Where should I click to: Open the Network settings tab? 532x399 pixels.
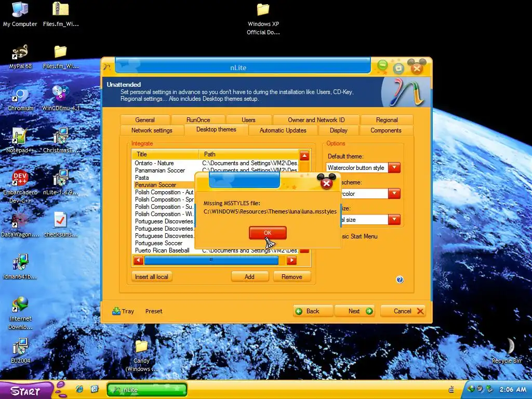coord(152,130)
